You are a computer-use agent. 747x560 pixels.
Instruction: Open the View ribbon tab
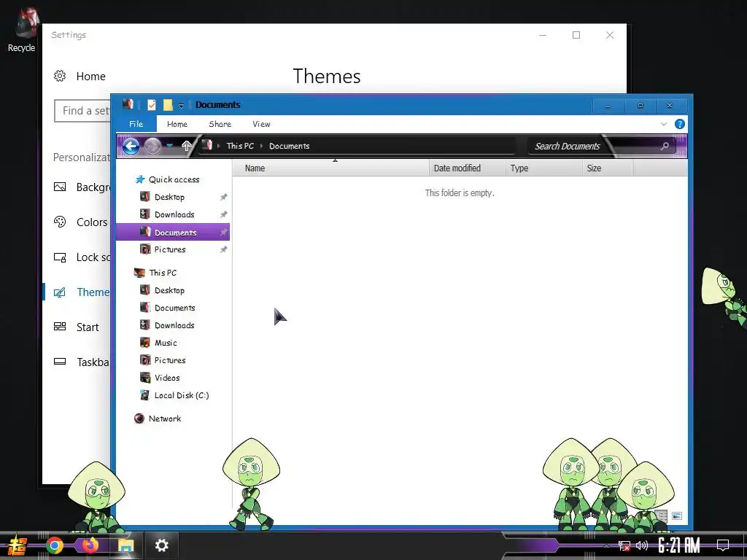point(262,124)
